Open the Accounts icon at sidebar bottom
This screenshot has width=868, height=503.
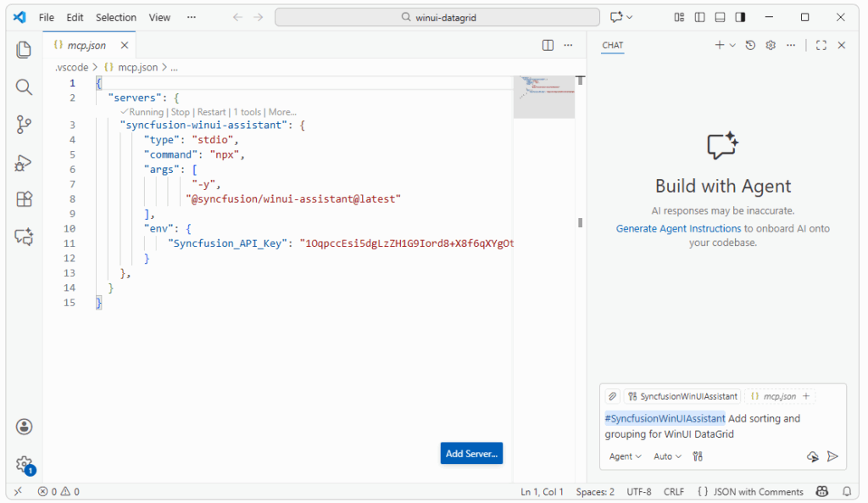25,427
